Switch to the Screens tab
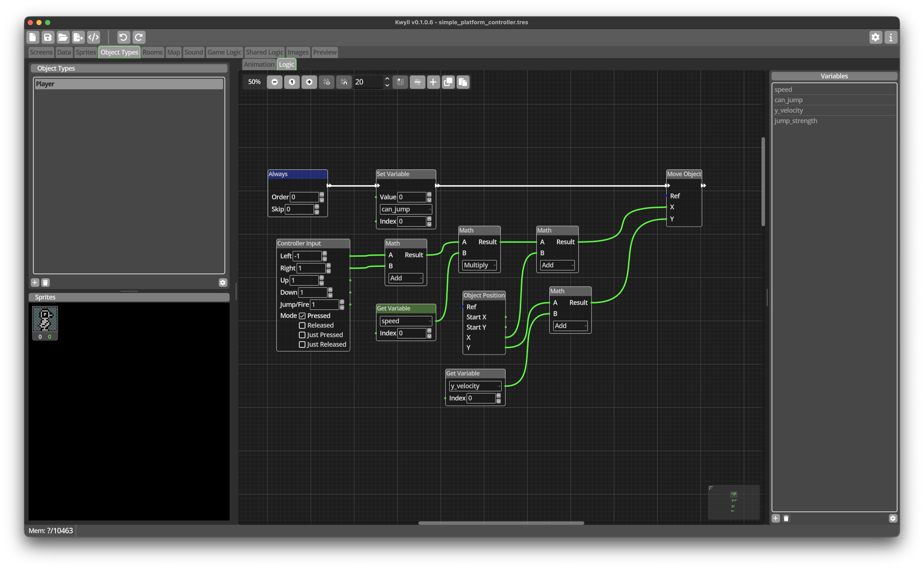This screenshot has height=569, width=924. [41, 52]
